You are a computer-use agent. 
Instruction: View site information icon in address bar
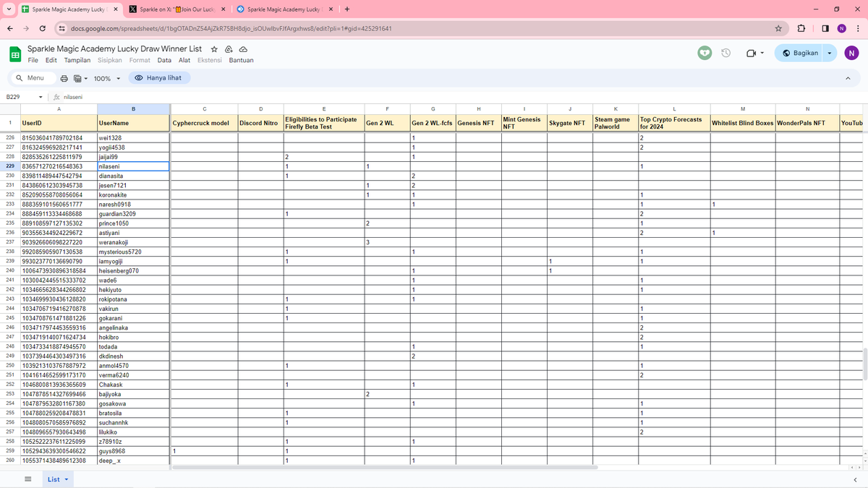tap(63, 28)
